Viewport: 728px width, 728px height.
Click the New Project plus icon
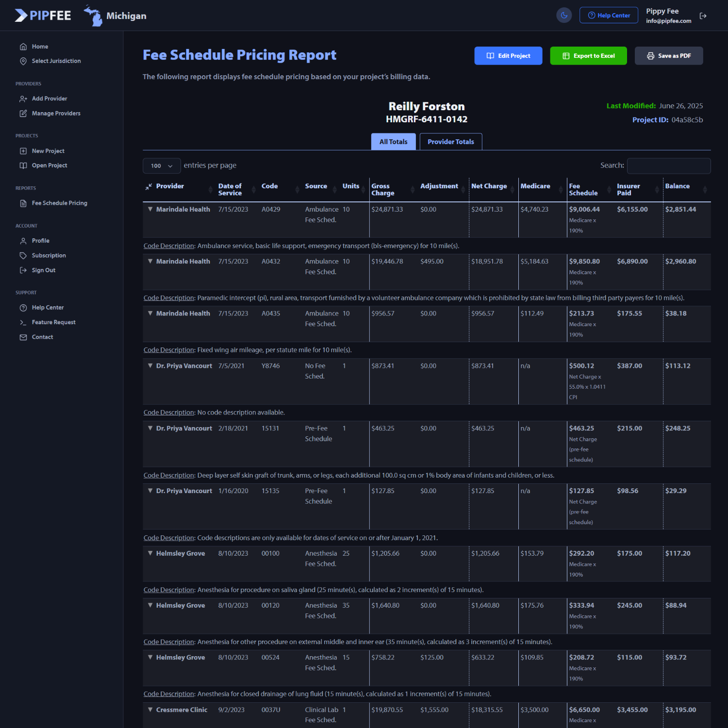pyautogui.click(x=23, y=151)
